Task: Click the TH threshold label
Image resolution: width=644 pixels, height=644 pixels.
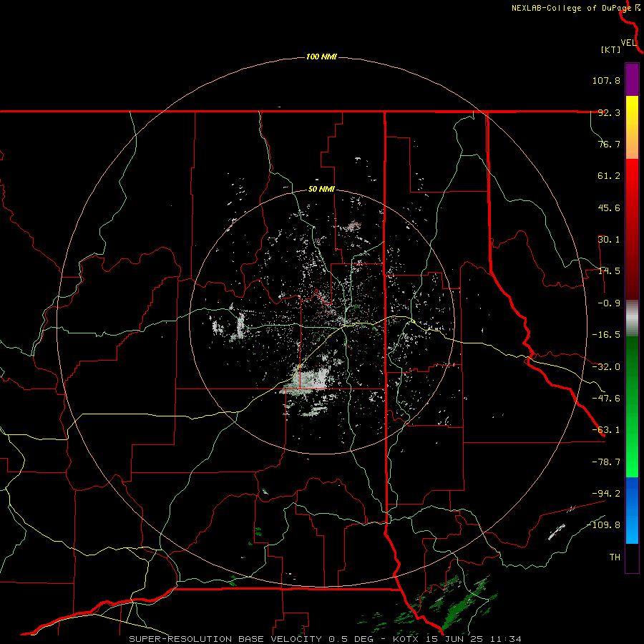Action: [615, 557]
